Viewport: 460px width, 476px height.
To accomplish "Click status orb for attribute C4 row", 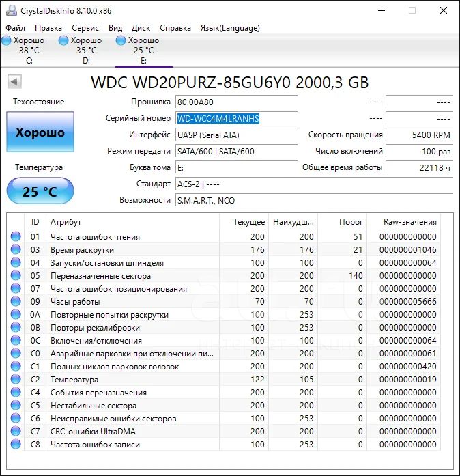I will point(16,392).
